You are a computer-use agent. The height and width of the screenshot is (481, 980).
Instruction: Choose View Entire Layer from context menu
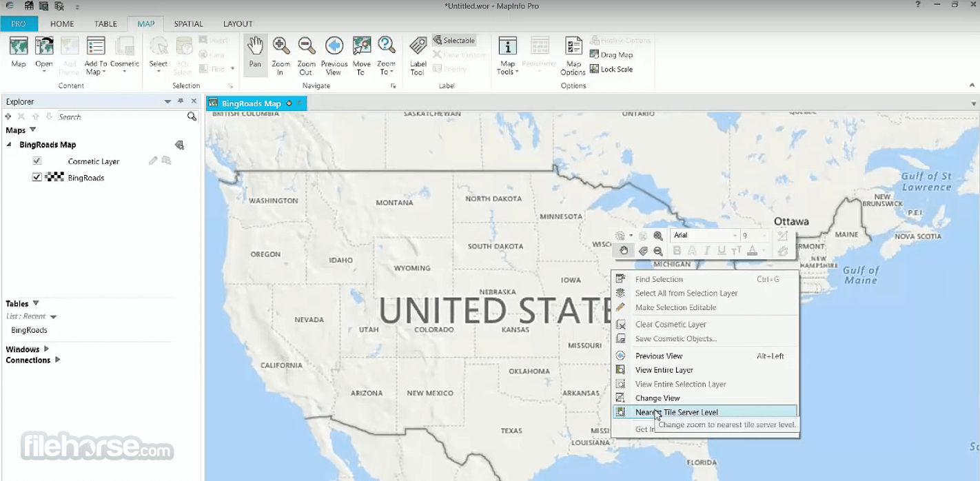pyautogui.click(x=705, y=370)
